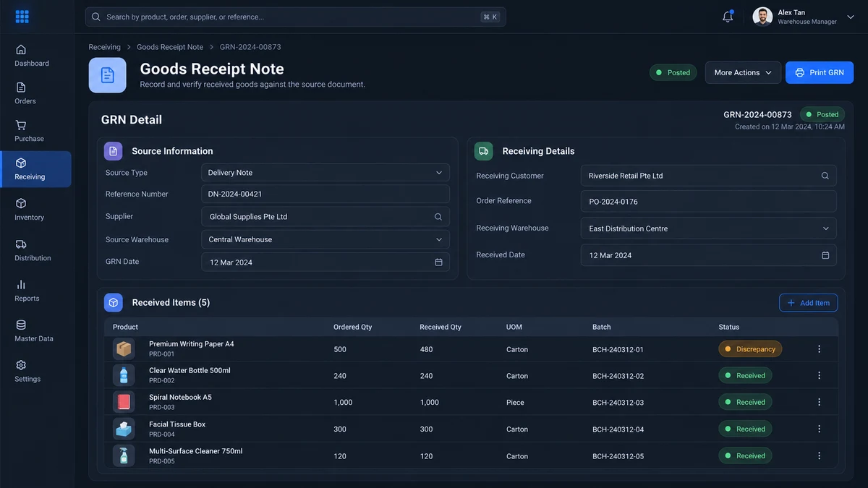The height and width of the screenshot is (488, 868).
Task: Go to Dashboard in the sidebar
Action: [32, 56]
